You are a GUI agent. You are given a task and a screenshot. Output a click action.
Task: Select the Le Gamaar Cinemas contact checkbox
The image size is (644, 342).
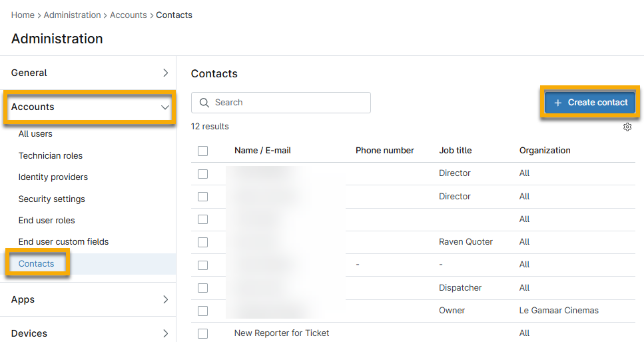[202, 311]
